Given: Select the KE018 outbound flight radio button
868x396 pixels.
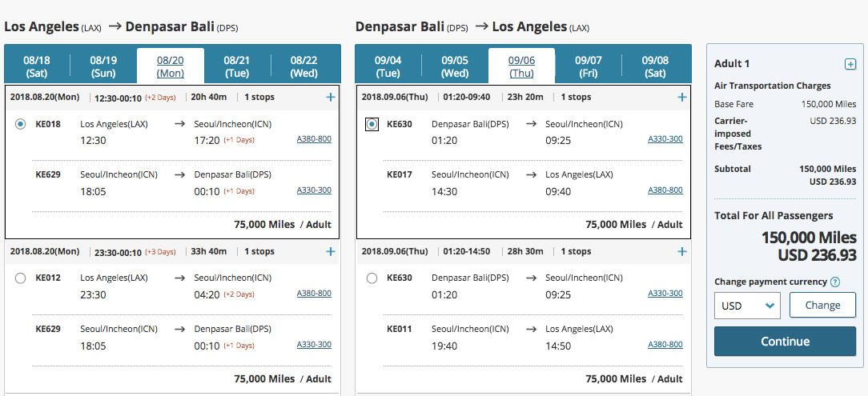Looking at the screenshot, I should coord(20,124).
